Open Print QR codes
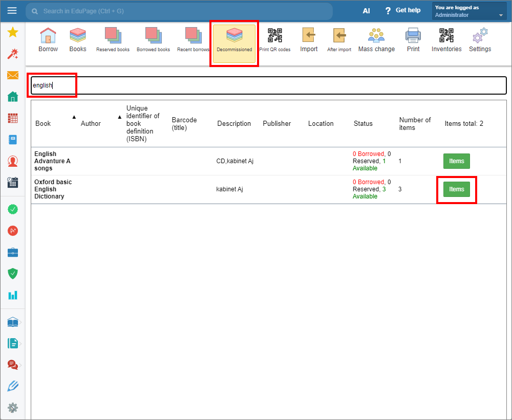 click(x=274, y=40)
